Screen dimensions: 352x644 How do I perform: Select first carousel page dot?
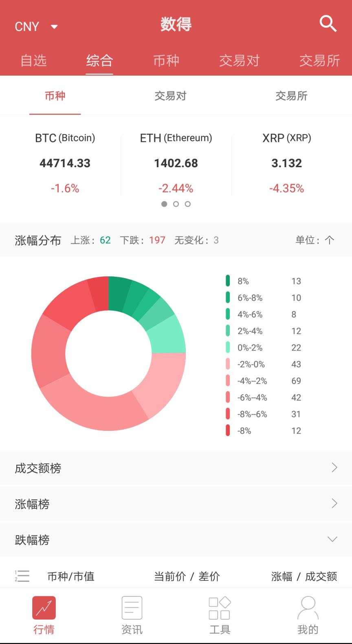[164, 204]
